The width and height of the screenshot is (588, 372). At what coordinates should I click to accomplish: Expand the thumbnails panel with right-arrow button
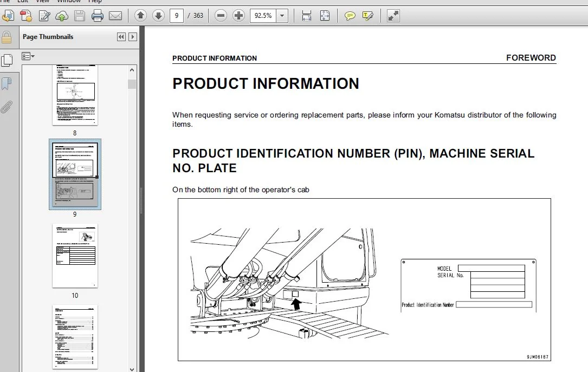pos(132,37)
